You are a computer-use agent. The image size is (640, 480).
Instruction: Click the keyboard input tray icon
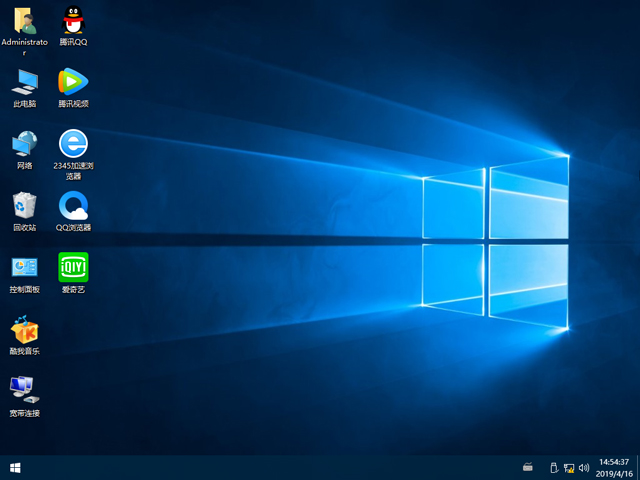(x=528, y=467)
